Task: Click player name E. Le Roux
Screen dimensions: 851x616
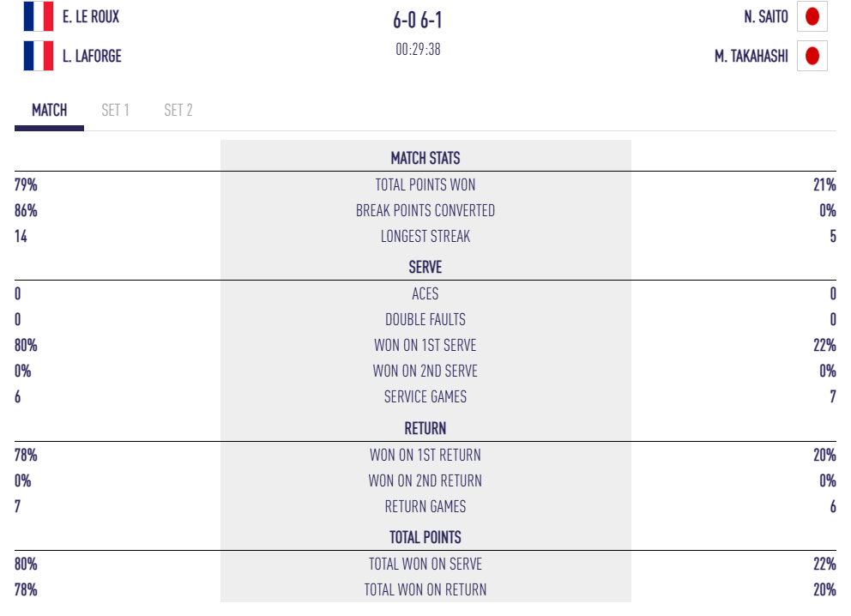Action: [91, 16]
